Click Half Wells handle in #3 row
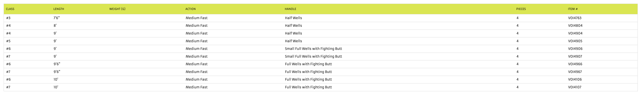 click(x=293, y=18)
